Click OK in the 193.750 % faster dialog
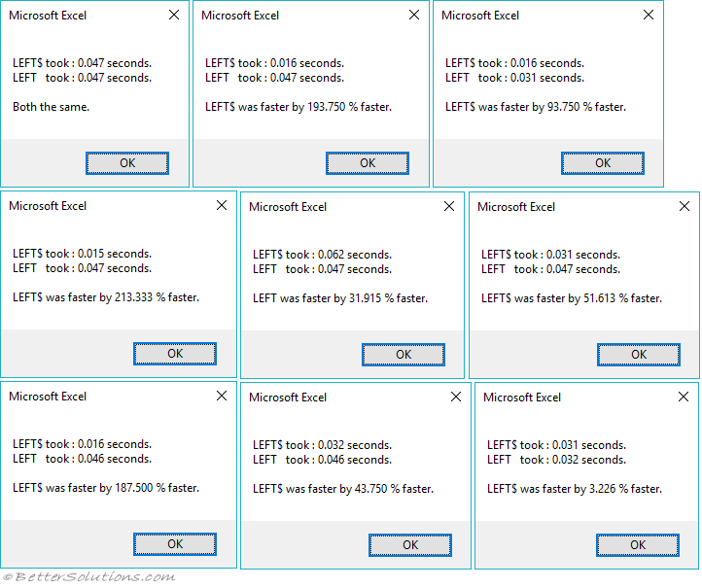 pyautogui.click(x=368, y=163)
